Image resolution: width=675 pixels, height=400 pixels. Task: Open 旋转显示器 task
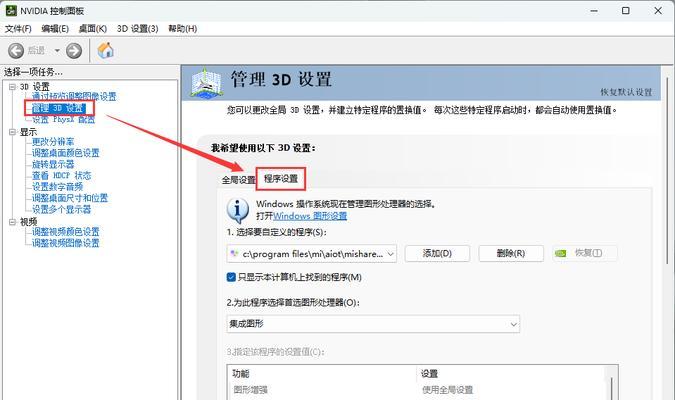coord(53,164)
